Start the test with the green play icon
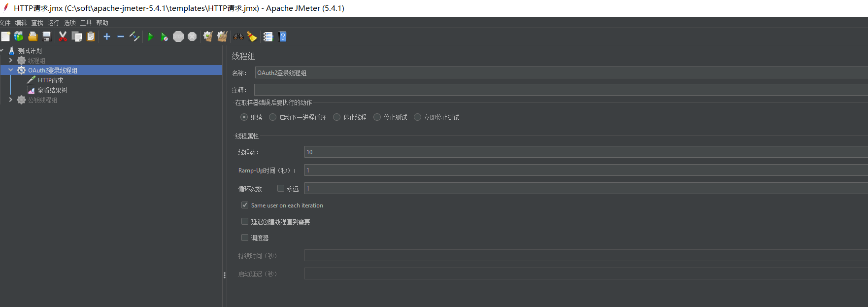The image size is (868, 307). tap(151, 36)
